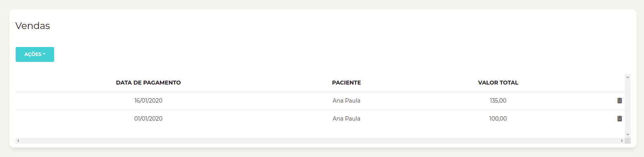Select the VALOR TOTAL column header
The image size is (644, 157).
point(498,83)
